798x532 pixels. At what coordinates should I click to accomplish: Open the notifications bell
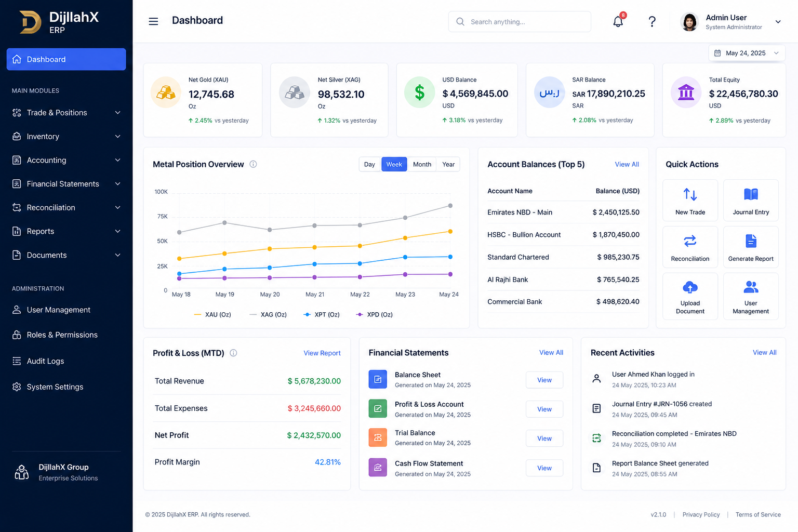pos(618,21)
